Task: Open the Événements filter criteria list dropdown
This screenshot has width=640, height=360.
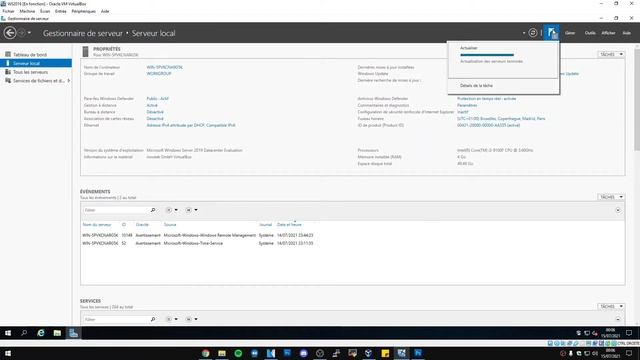Action: (x=172, y=210)
